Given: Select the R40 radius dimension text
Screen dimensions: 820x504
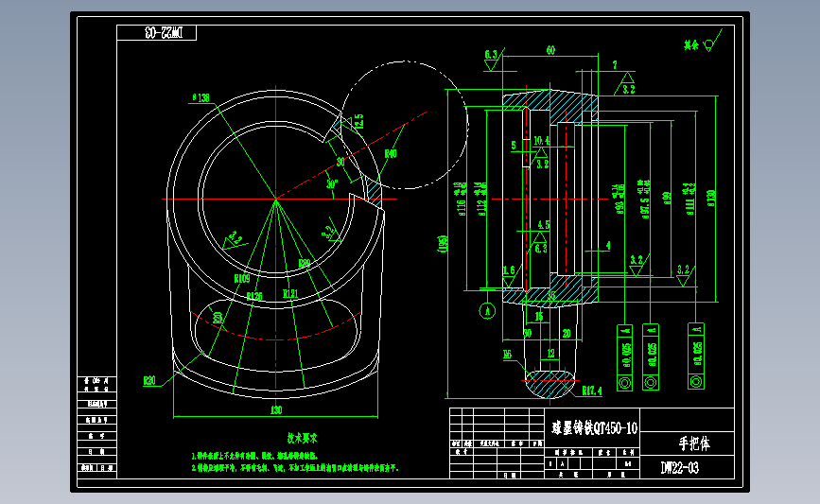Looking at the screenshot, I should [x=391, y=154].
